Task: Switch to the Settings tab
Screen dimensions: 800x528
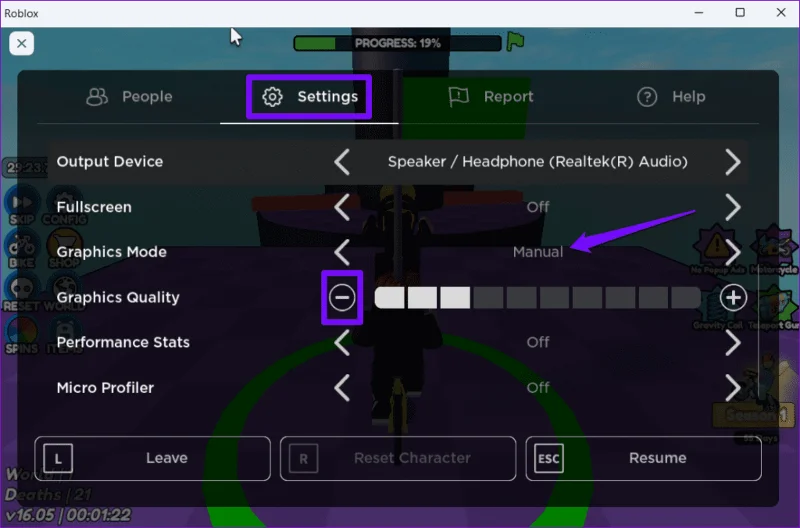Action: point(309,96)
